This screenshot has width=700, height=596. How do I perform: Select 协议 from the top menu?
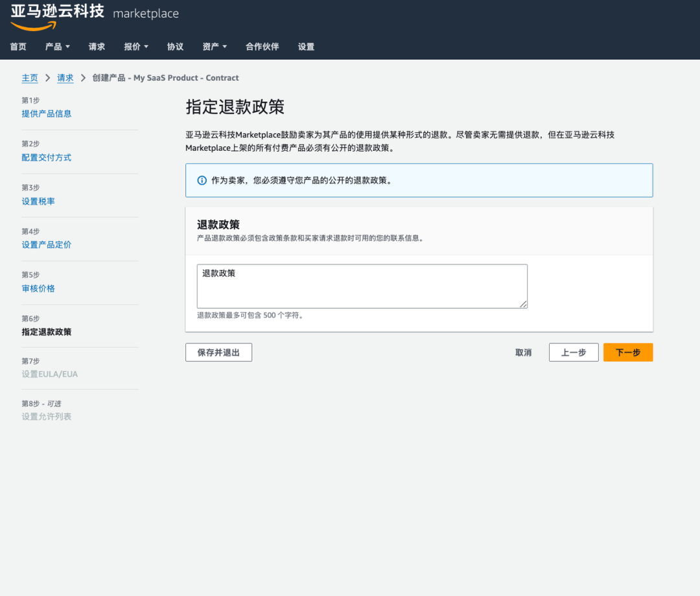pyautogui.click(x=175, y=47)
